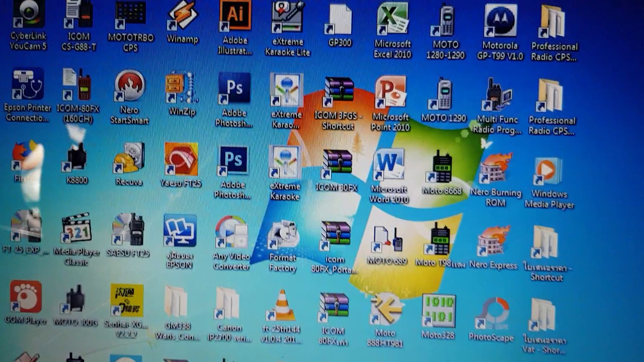Viewport: 644px width, 362px height.
Task: Launch Nero StartSmart
Action: tap(130, 97)
